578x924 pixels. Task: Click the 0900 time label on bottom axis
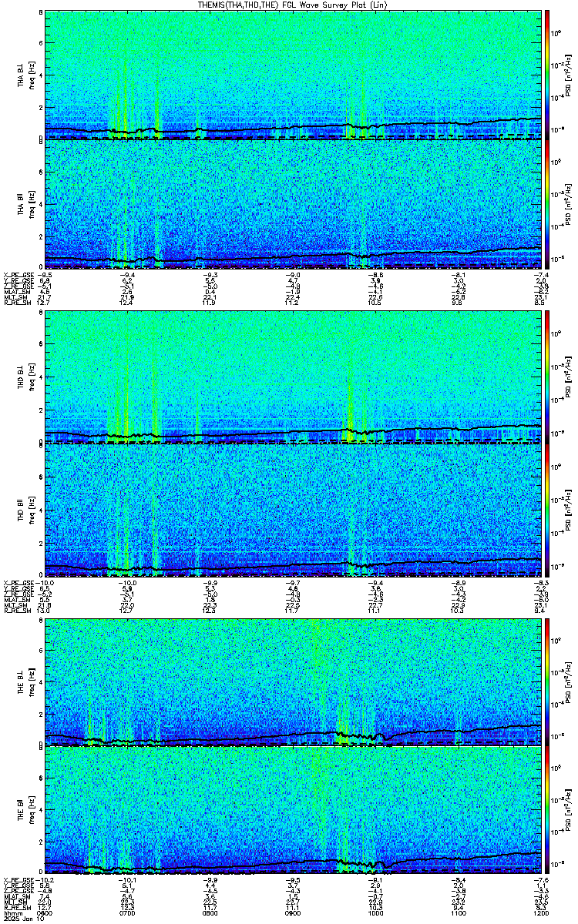pyautogui.click(x=294, y=912)
